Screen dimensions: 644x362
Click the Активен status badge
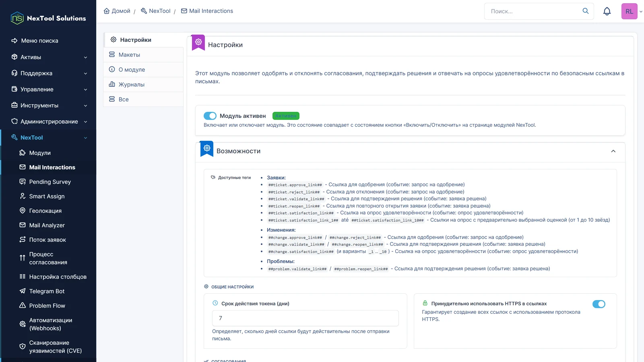click(x=286, y=116)
